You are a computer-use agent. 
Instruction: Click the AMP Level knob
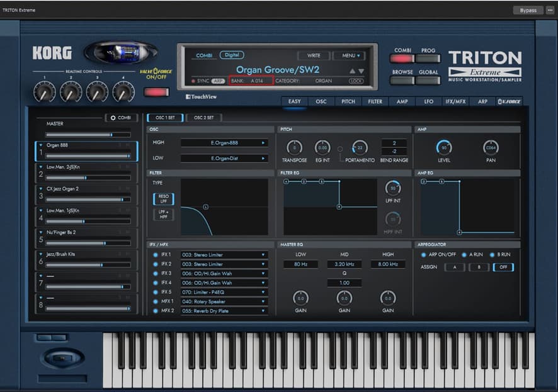(444, 147)
